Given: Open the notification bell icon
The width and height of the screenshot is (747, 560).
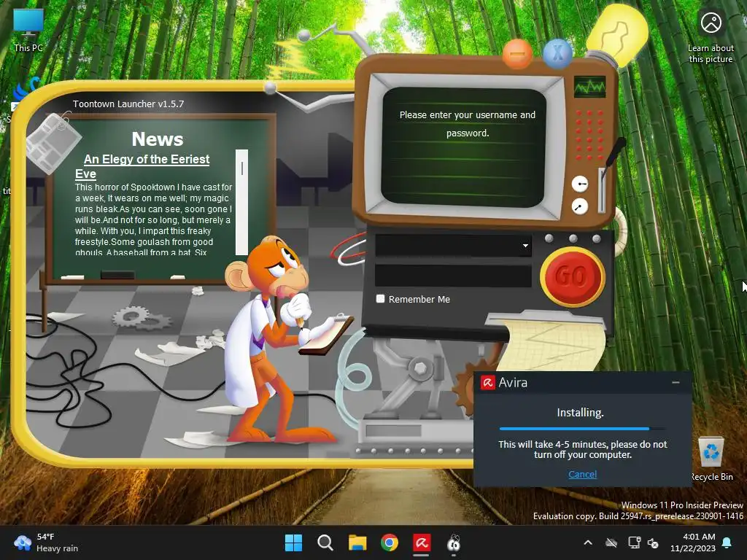Looking at the screenshot, I should (727, 542).
